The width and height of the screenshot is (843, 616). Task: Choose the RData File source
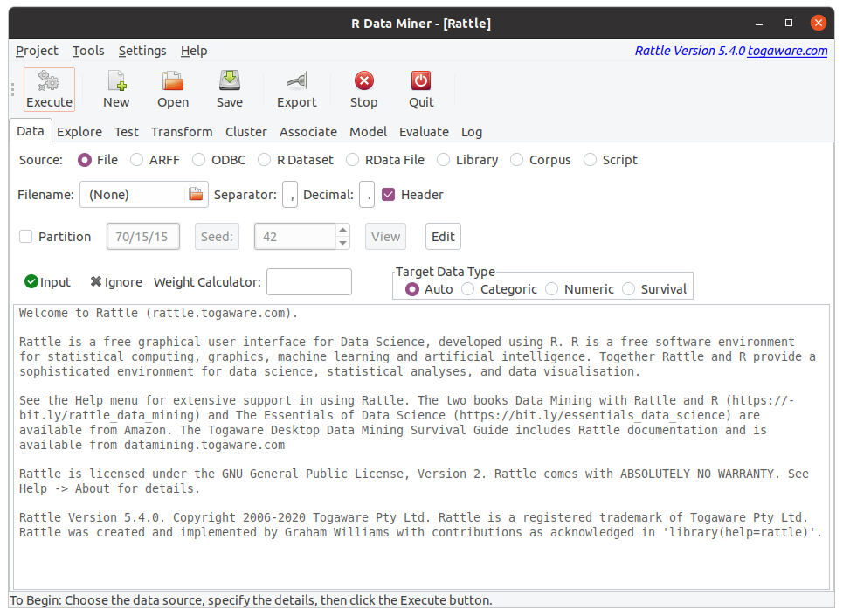[x=352, y=160]
